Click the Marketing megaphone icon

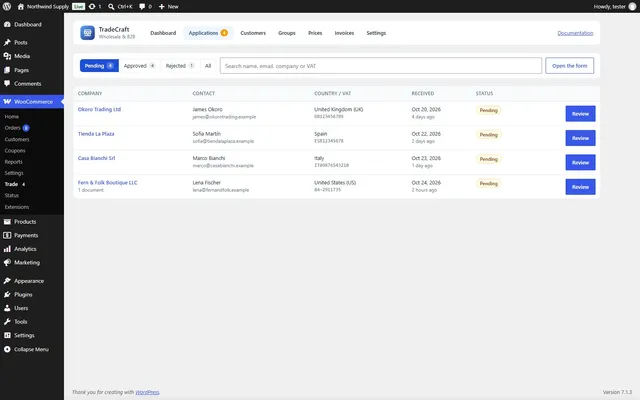coord(7,262)
